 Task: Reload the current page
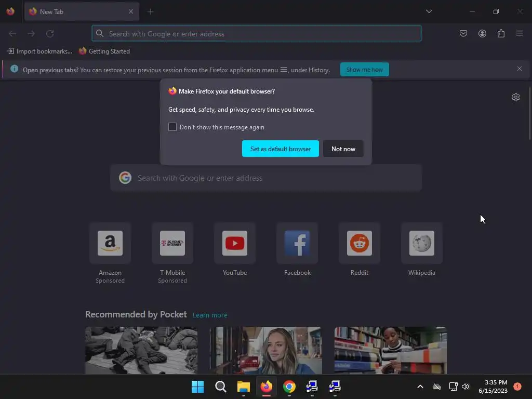(50, 34)
